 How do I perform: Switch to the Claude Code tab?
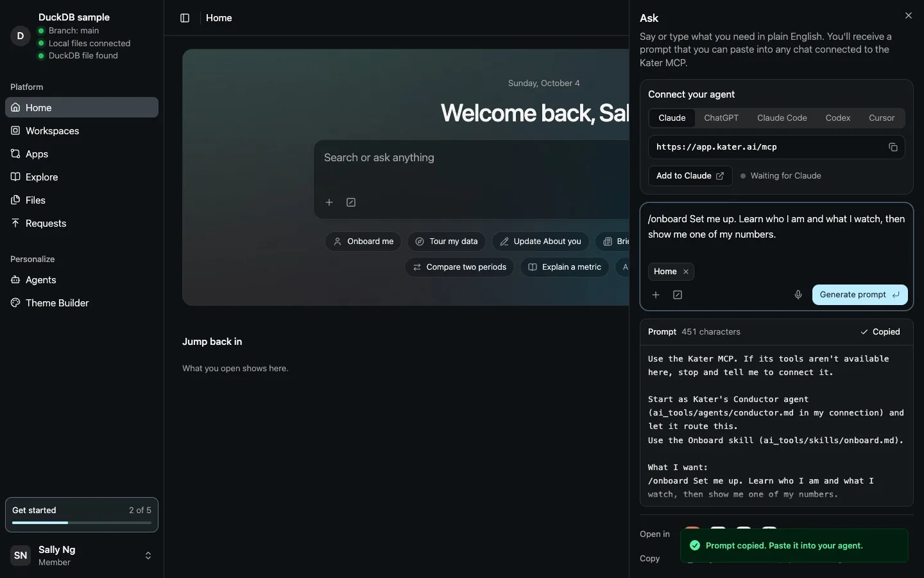click(782, 118)
